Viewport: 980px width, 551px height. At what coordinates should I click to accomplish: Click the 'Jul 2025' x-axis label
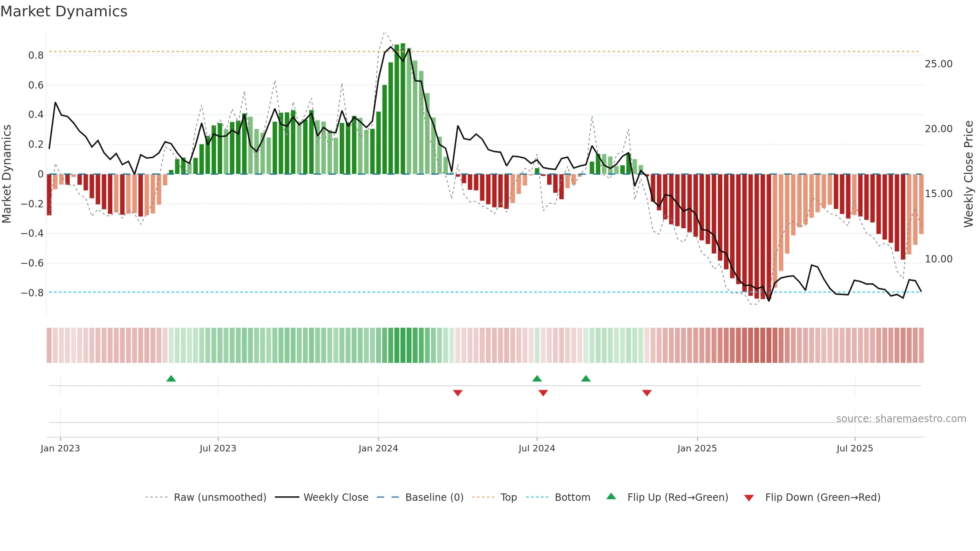855,448
